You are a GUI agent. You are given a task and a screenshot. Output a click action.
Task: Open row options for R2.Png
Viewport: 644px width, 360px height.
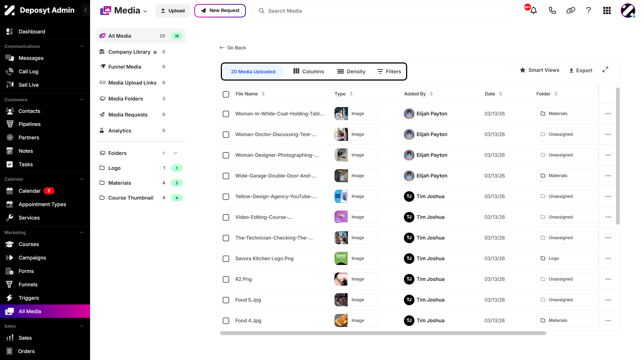pyautogui.click(x=608, y=279)
